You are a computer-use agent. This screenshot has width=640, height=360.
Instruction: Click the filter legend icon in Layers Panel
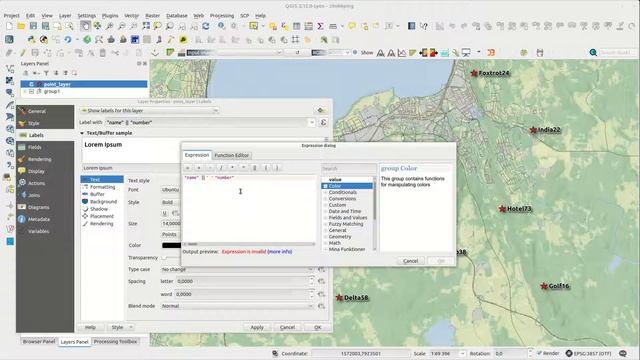click(46, 73)
